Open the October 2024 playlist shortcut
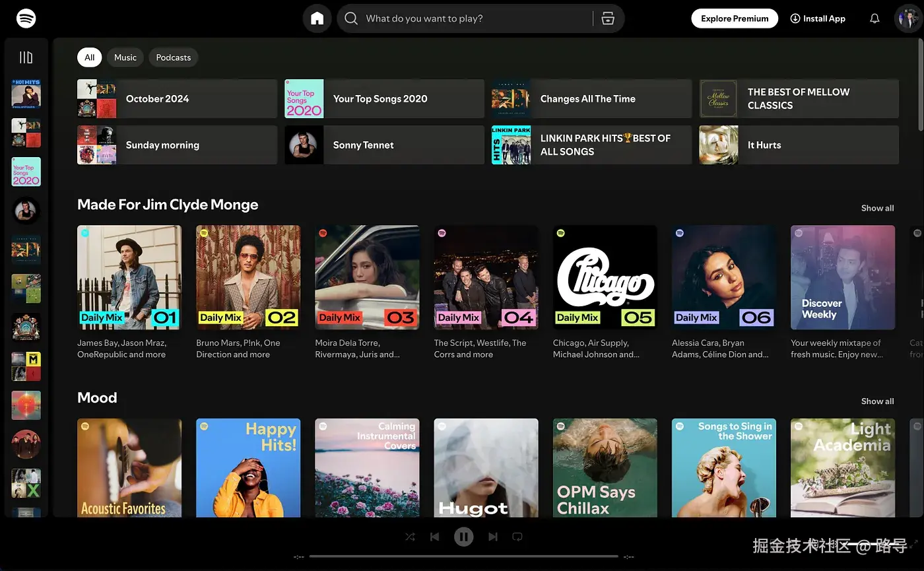The height and width of the screenshot is (571, 924). pyautogui.click(x=177, y=99)
